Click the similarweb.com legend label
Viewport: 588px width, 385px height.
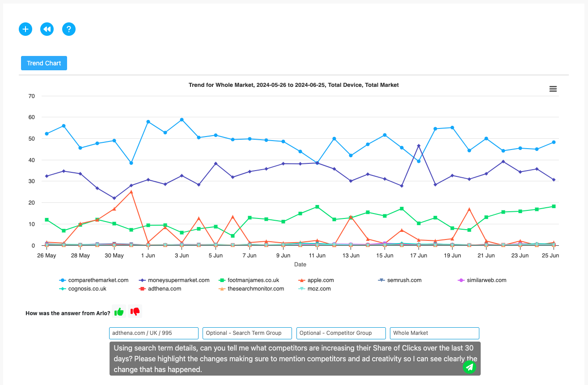pos(486,280)
